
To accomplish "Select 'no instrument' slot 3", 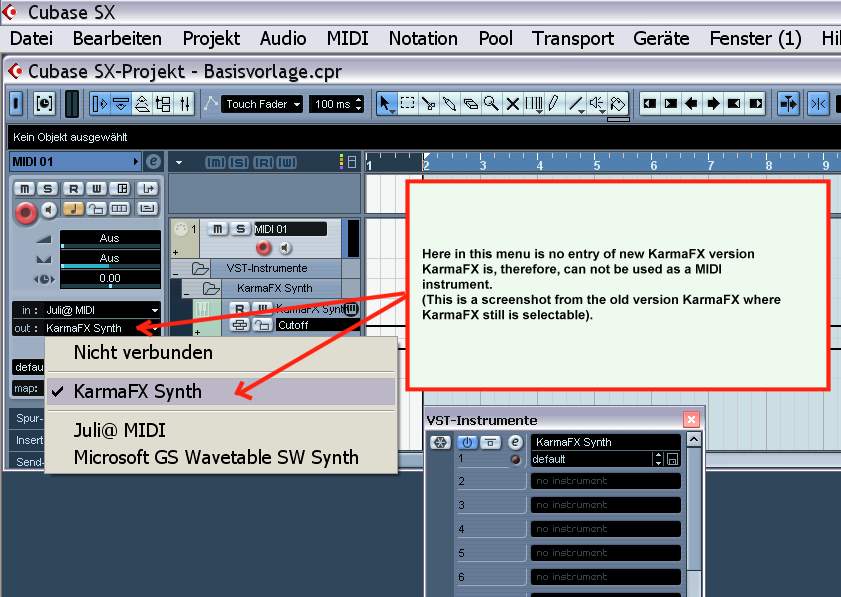I will pos(606,505).
